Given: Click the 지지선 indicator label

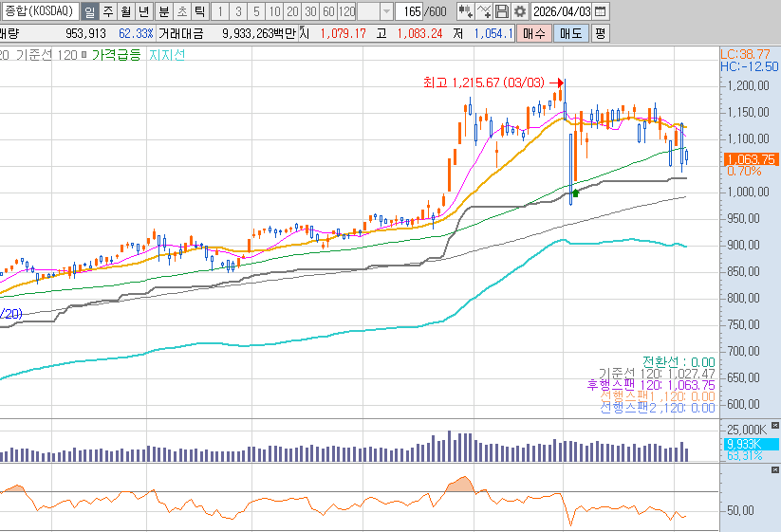Looking at the screenshot, I should point(167,55).
